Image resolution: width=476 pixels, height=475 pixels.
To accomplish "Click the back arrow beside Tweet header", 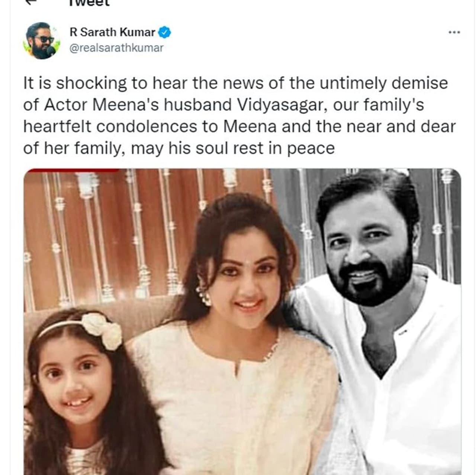I will coord(32,2).
